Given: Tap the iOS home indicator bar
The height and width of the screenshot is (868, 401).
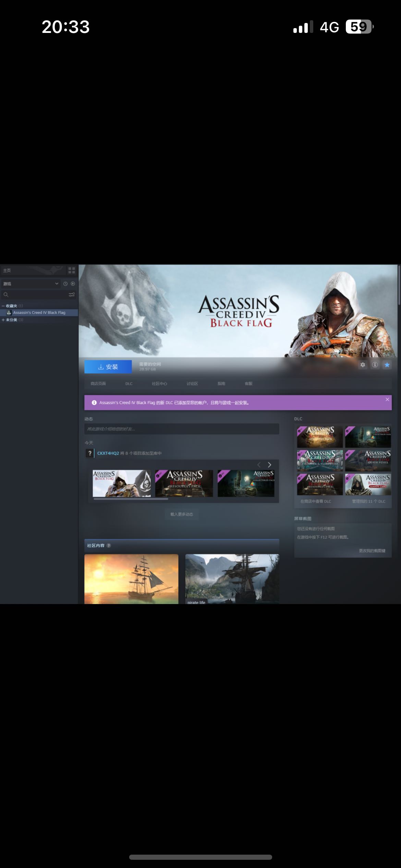Looking at the screenshot, I should (200, 857).
